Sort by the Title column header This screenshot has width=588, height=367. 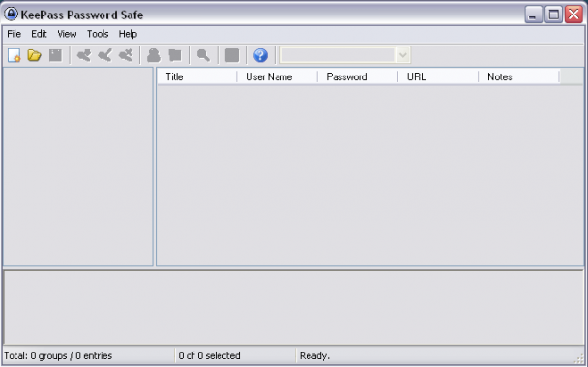(x=197, y=76)
